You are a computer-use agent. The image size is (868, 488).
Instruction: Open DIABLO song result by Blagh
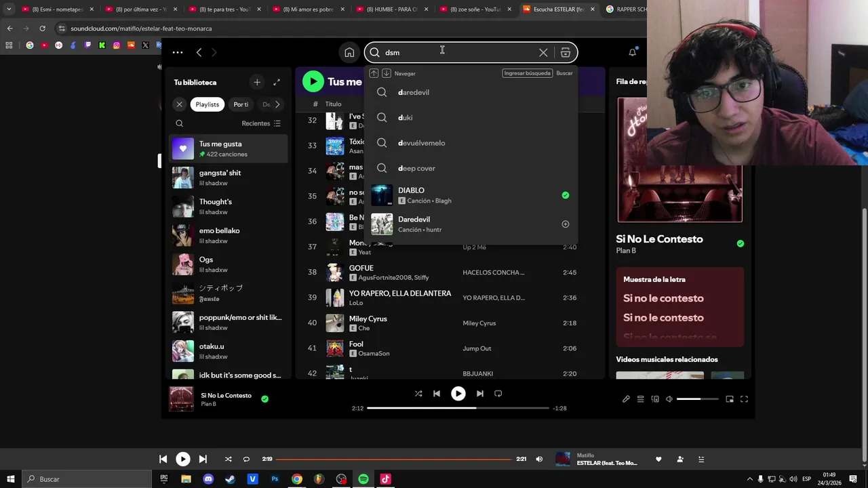tap(471, 195)
